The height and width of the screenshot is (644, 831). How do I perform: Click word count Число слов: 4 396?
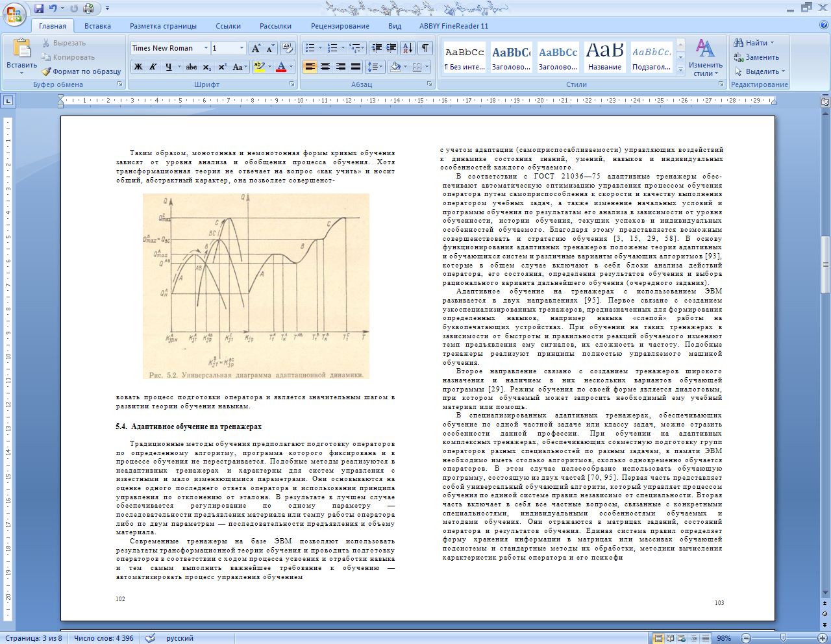104,638
